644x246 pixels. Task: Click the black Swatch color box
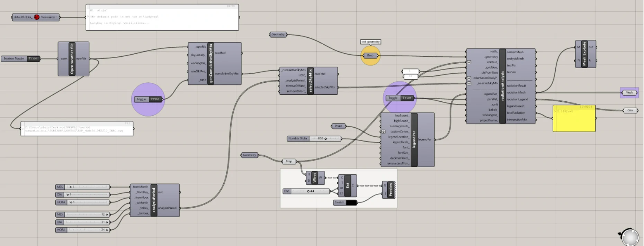tap(351, 203)
